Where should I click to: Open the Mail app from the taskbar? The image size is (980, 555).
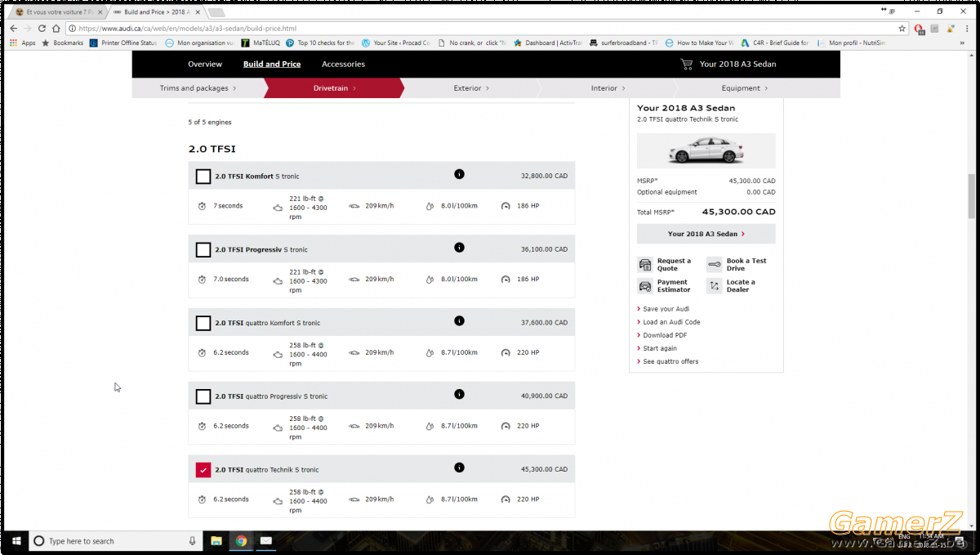coord(266,541)
